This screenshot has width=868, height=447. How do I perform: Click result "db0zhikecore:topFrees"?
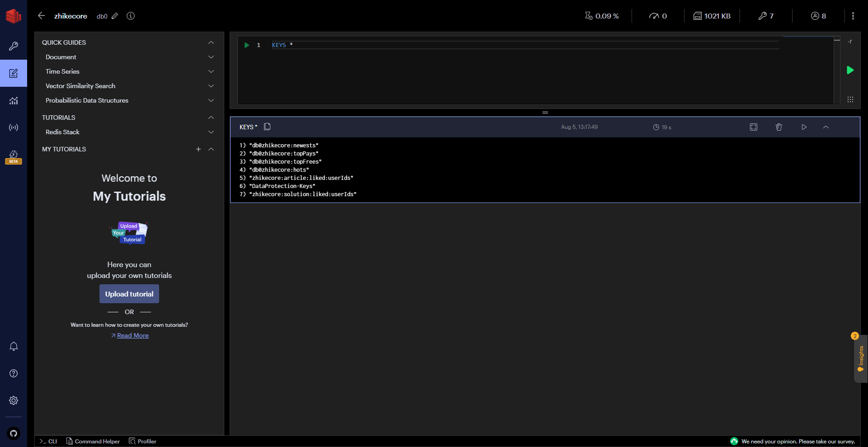point(285,162)
